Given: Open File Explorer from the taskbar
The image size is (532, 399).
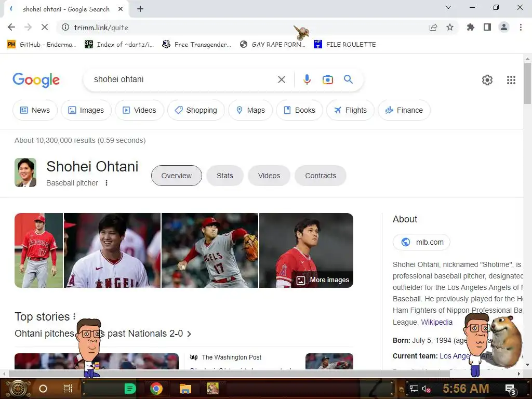Looking at the screenshot, I should [185, 389].
